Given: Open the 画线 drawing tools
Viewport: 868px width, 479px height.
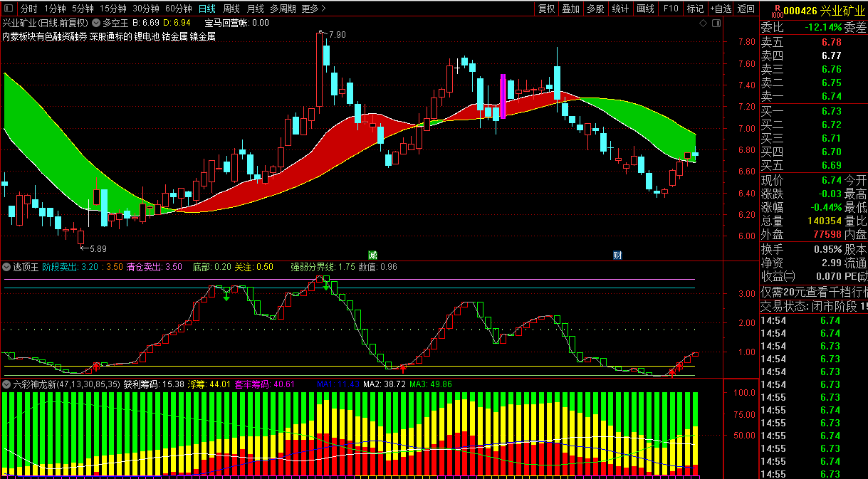Looking at the screenshot, I should (x=645, y=9).
